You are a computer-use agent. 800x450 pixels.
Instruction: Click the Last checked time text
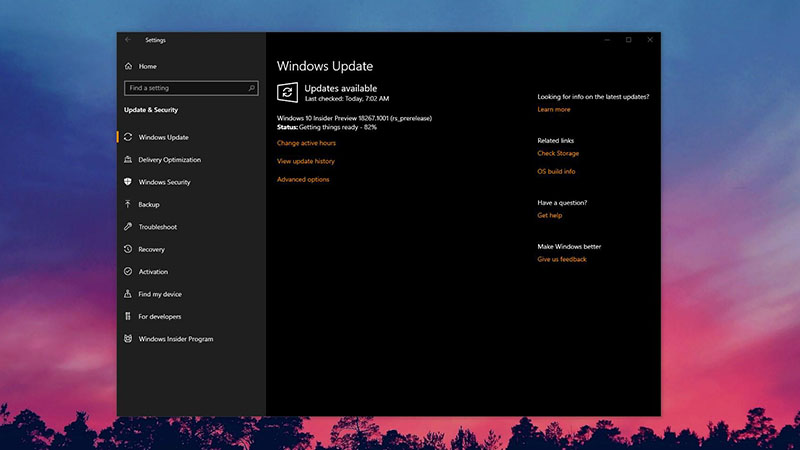(346, 98)
